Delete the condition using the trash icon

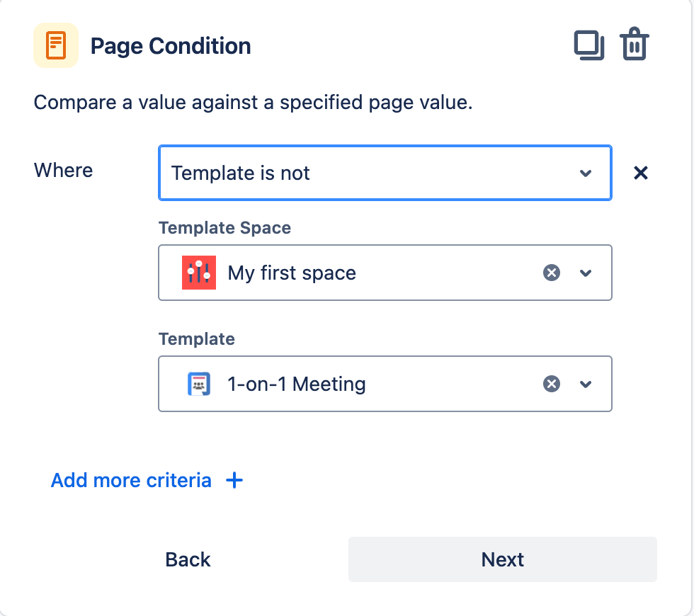coord(635,46)
